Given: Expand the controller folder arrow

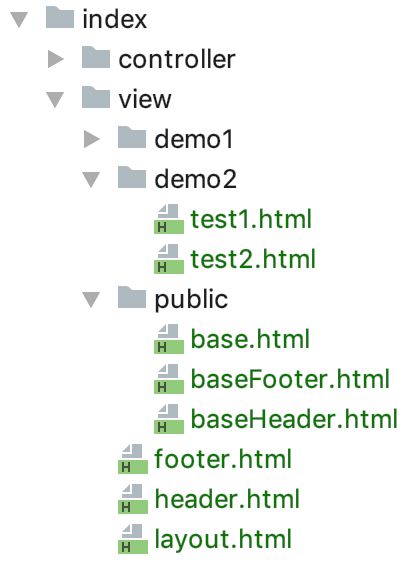Looking at the screenshot, I should [x=55, y=59].
